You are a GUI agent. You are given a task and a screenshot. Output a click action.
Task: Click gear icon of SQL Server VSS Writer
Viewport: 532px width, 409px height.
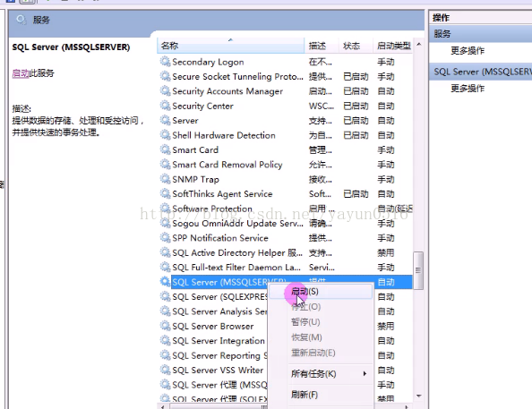click(165, 370)
